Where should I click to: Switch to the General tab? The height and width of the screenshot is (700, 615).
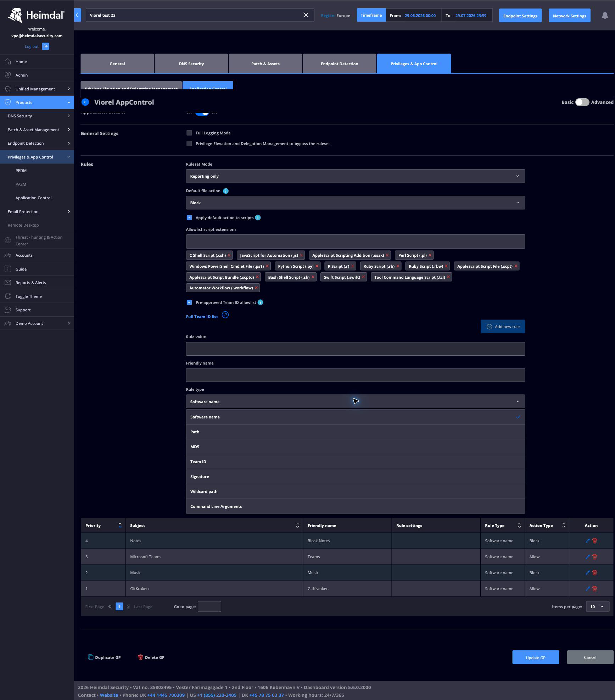coord(117,64)
